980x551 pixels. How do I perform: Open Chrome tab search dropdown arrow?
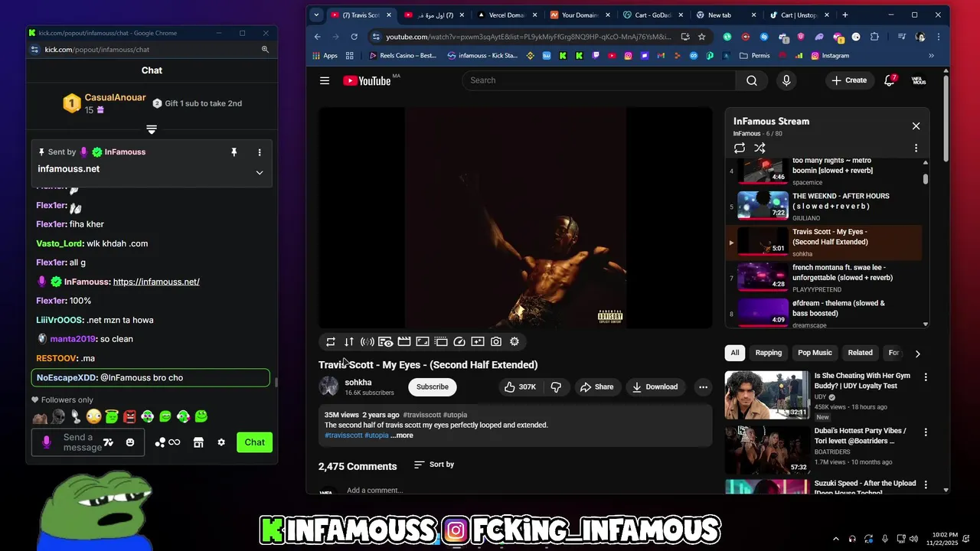coord(316,15)
